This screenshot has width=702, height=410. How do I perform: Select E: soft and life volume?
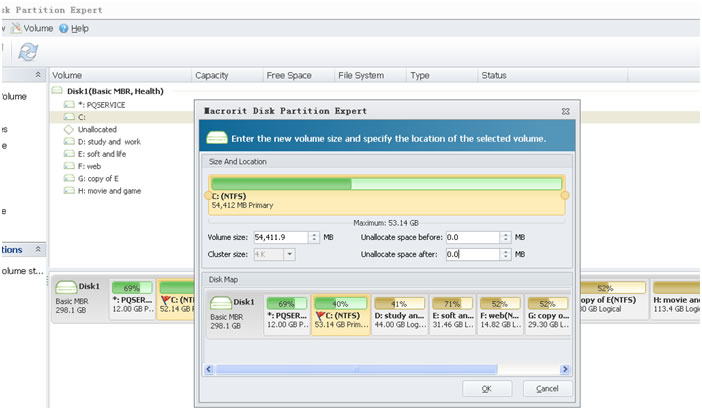coord(95,154)
